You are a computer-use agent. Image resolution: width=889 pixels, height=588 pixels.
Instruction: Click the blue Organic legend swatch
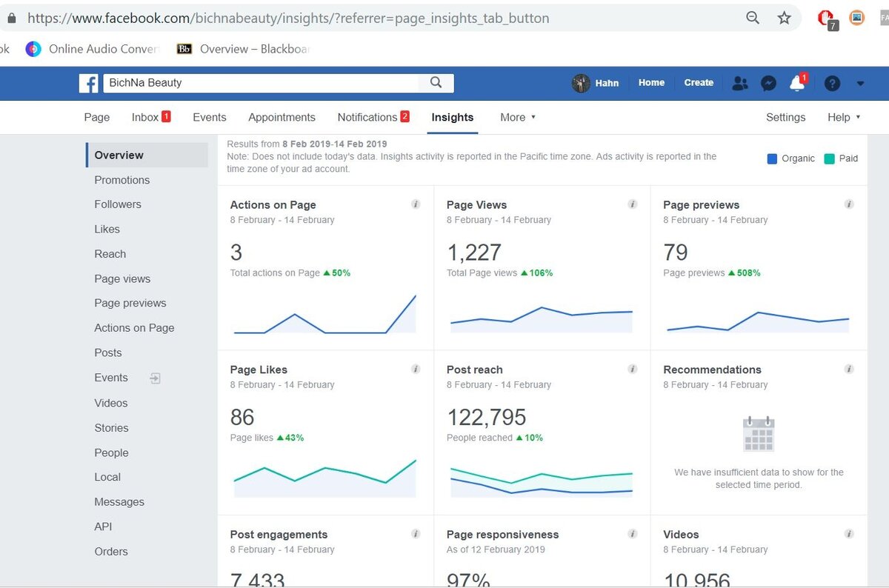[773, 158]
